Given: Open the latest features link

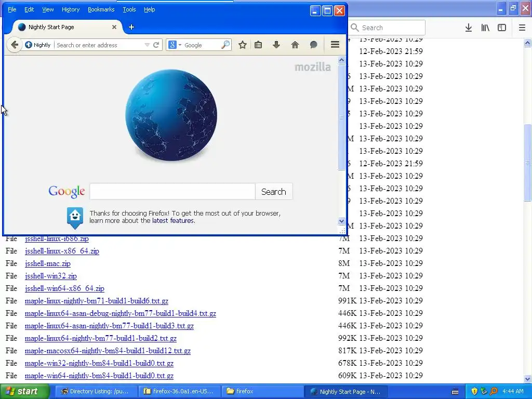Looking at the screenshot, I should pos(173,220).
